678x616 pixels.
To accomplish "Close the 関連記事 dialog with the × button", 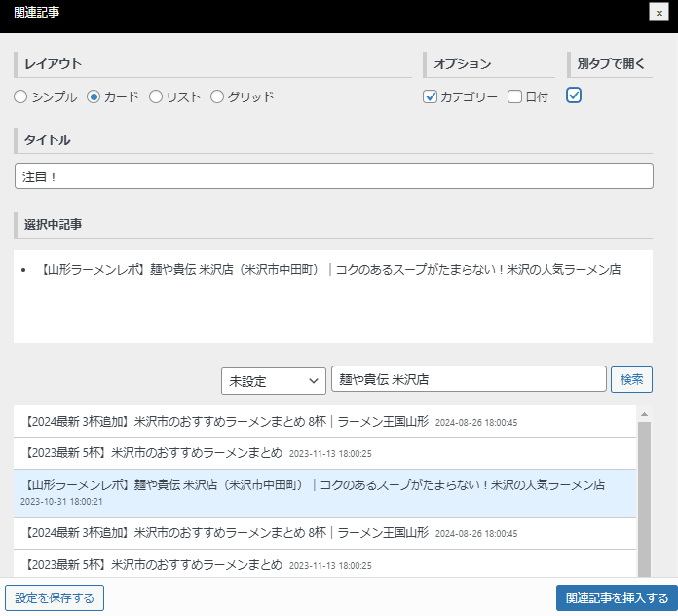I will tap(659, 13).
